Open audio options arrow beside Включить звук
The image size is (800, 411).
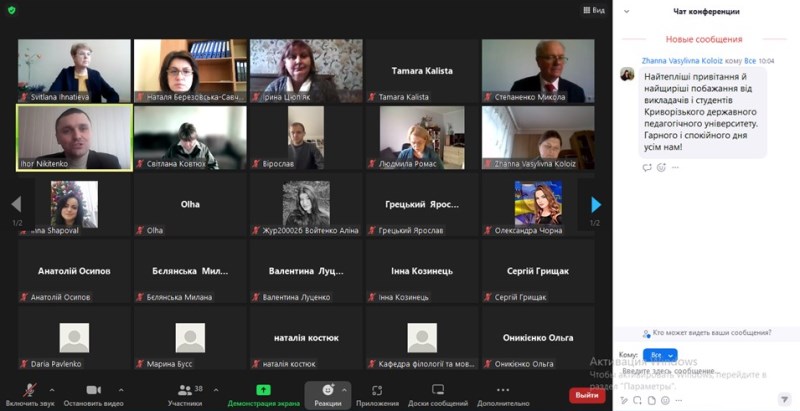pos(52,390)
